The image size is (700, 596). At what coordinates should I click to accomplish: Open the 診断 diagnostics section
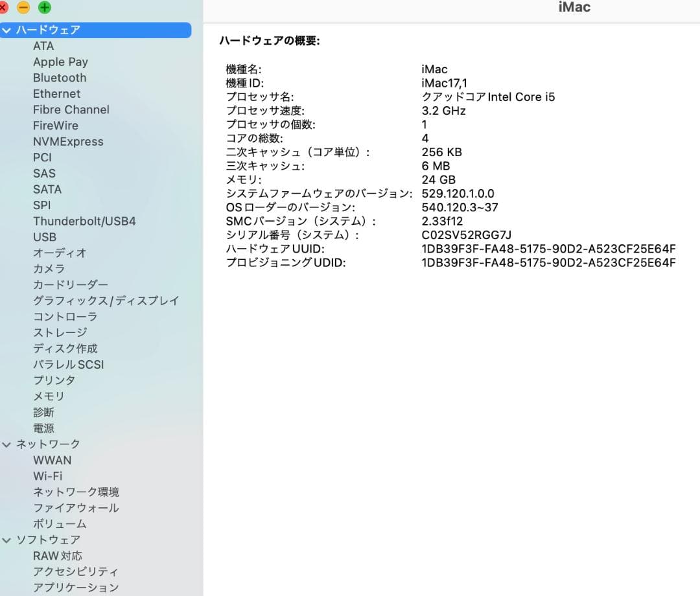[44, 412]
